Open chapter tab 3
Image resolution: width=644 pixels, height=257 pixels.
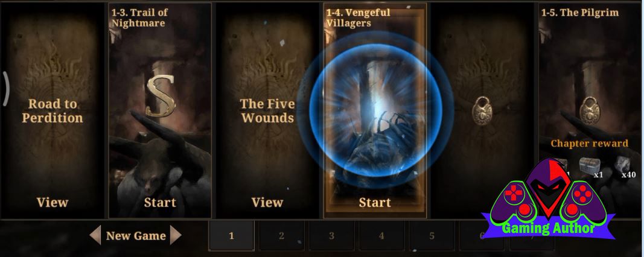click(x=331, y=236)
